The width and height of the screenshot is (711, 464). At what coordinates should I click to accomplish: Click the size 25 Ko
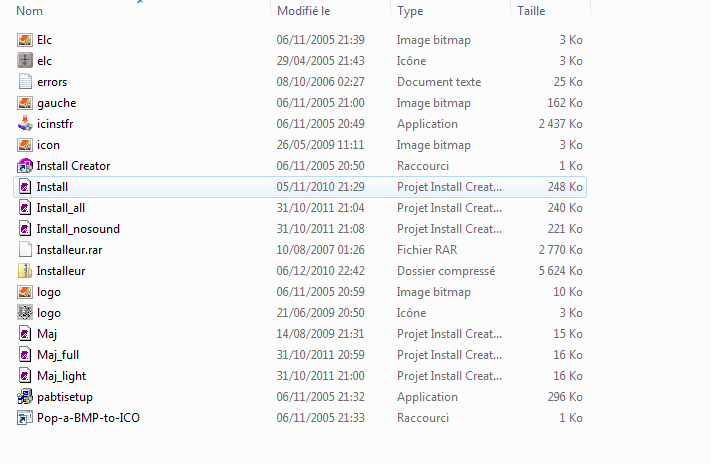click(568, 82)
